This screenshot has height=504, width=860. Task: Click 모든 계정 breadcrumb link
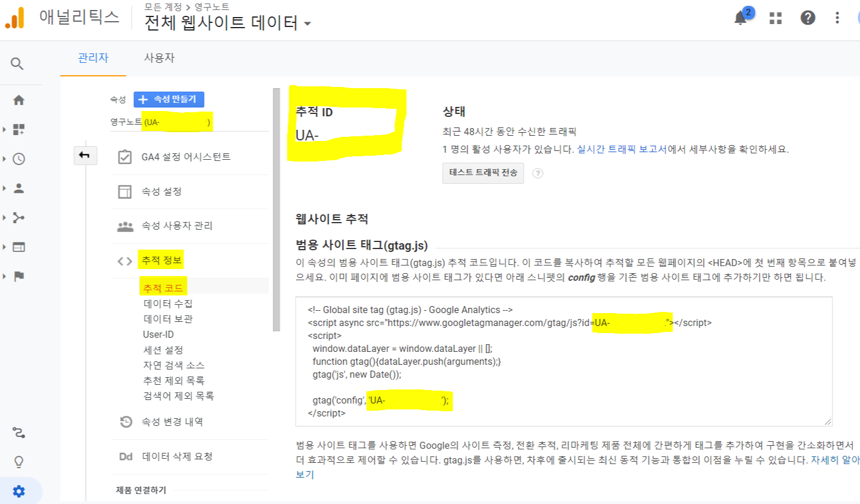[x=163, y=6]
